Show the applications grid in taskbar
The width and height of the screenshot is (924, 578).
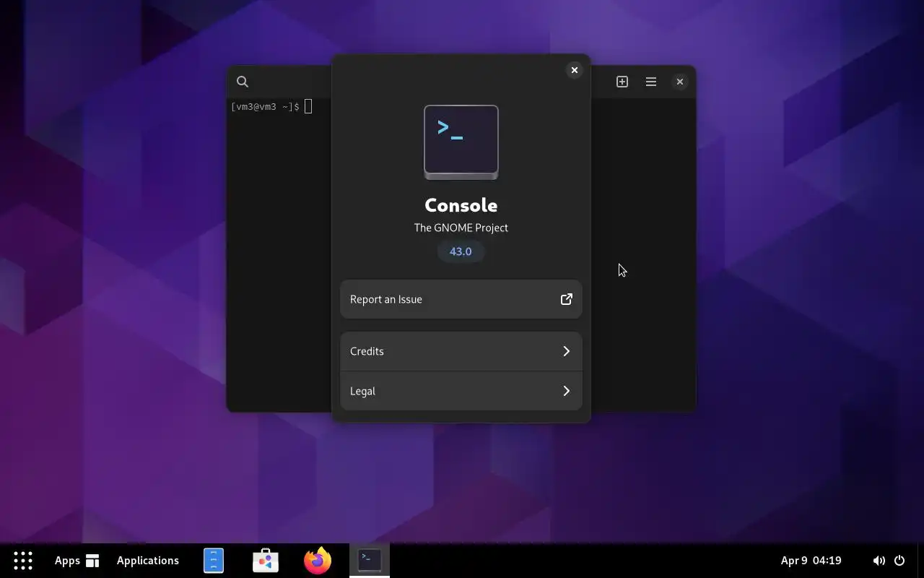23,561
